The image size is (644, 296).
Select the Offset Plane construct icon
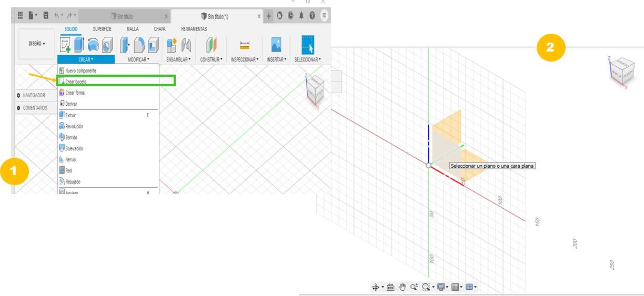[211, 45]
